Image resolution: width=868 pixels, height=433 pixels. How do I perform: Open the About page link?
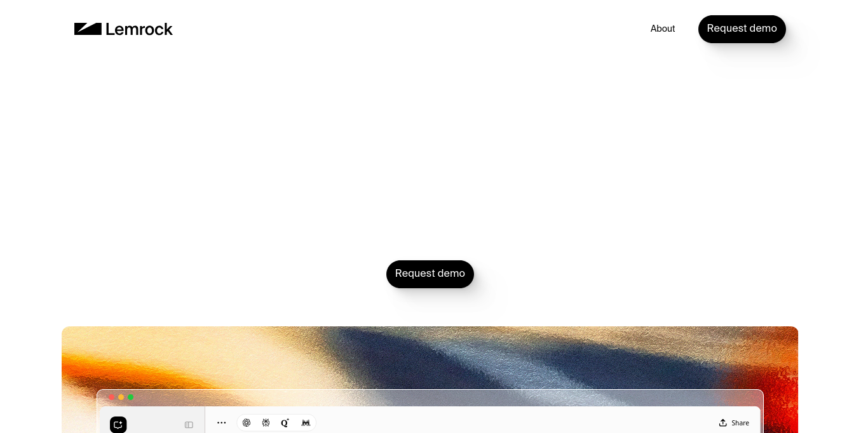coord(663,29)
